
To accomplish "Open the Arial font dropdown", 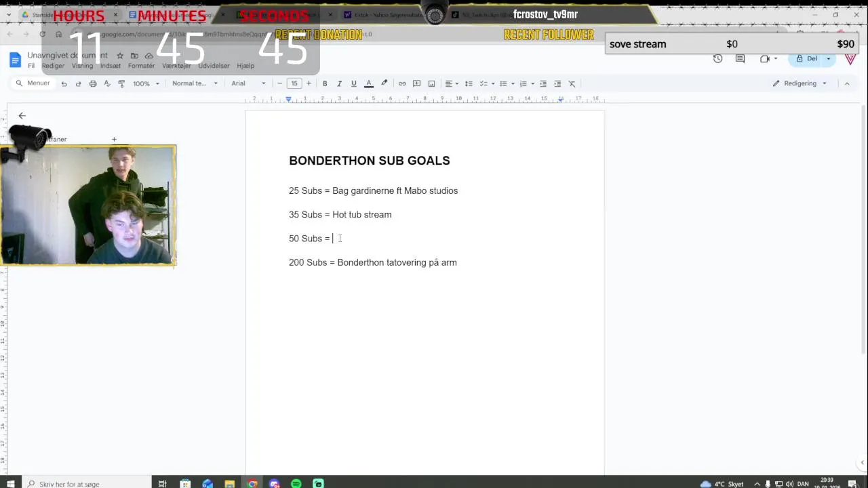I will coord(248,83).
